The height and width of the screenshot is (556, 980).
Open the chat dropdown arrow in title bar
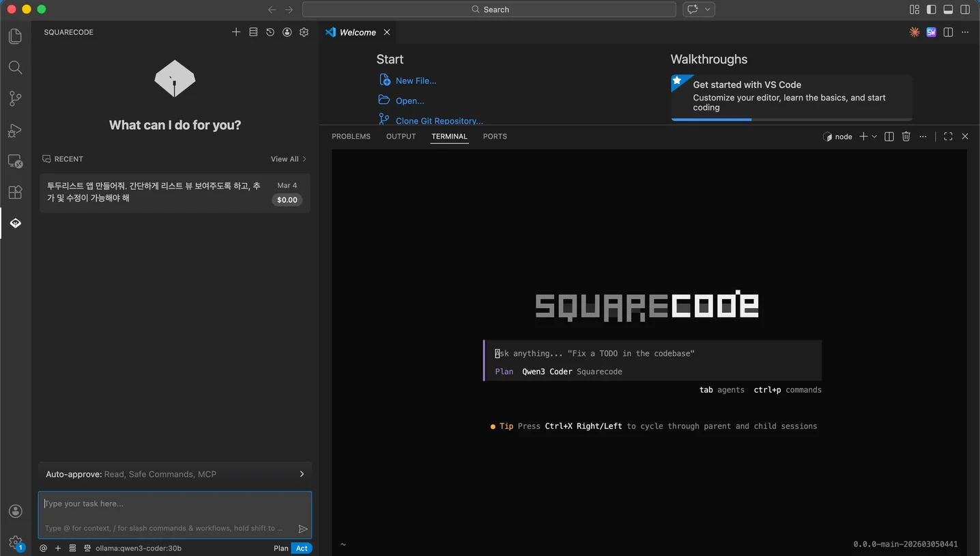click(x=708, y=10)
